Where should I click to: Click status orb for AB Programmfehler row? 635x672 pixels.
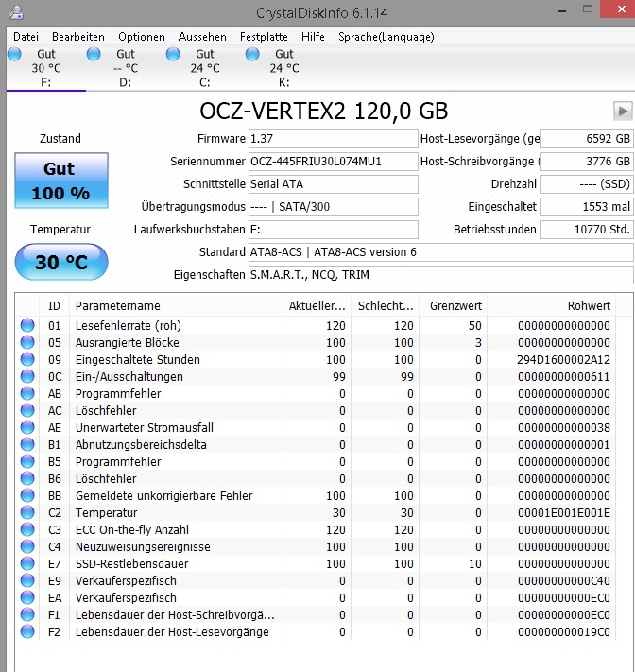[27, 393]
